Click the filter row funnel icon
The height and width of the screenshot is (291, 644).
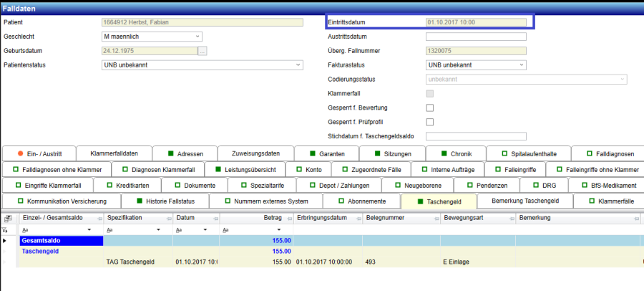[x=6, y=229]
